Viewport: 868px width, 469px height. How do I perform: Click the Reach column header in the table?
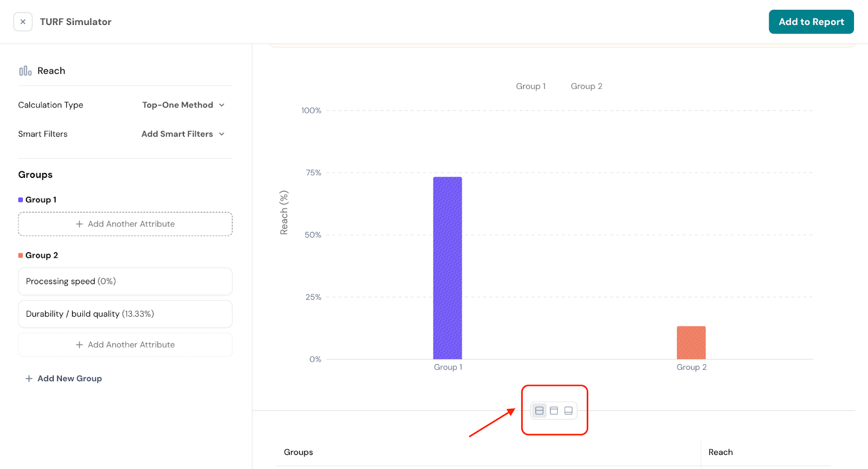pyautogui.click(x=720, y=452)
